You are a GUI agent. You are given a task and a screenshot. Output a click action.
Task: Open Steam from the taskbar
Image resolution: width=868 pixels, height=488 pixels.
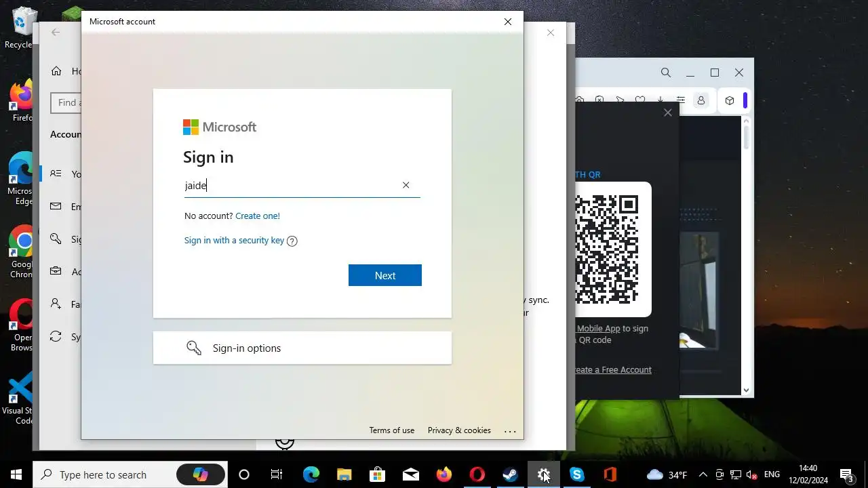click(x=511, y=474)
